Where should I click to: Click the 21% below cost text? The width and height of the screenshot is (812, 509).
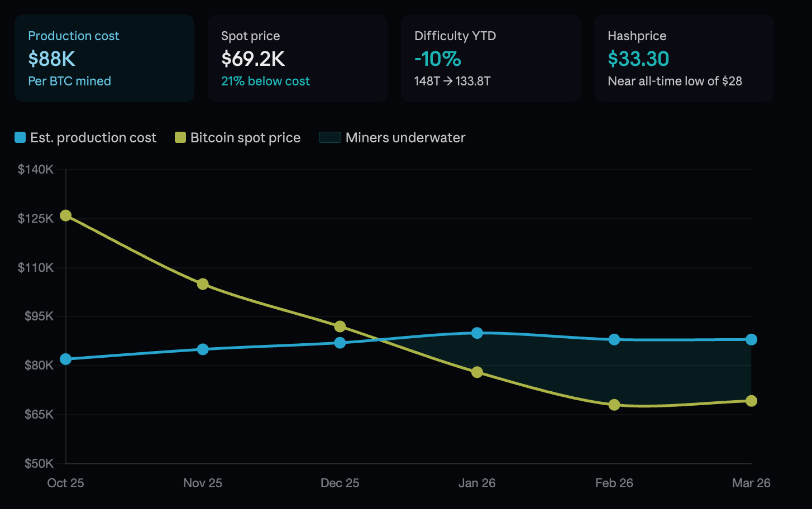pos(265,81)
